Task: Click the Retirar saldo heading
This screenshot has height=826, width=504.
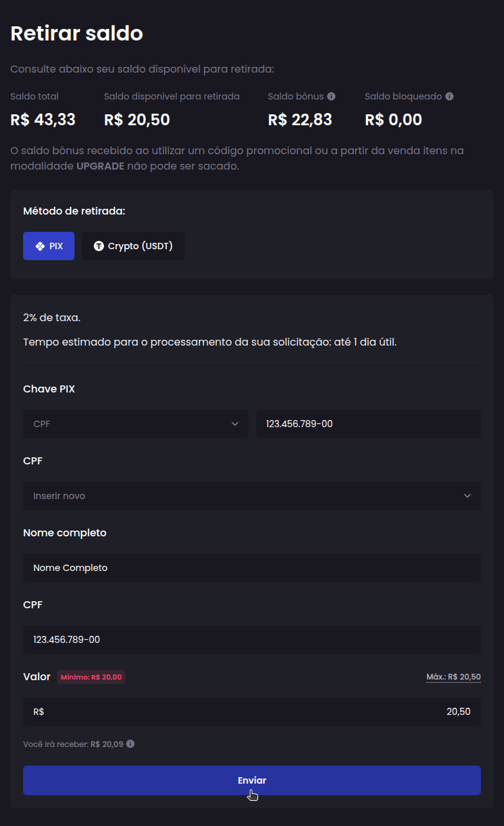Action: [x=77, y=33]
